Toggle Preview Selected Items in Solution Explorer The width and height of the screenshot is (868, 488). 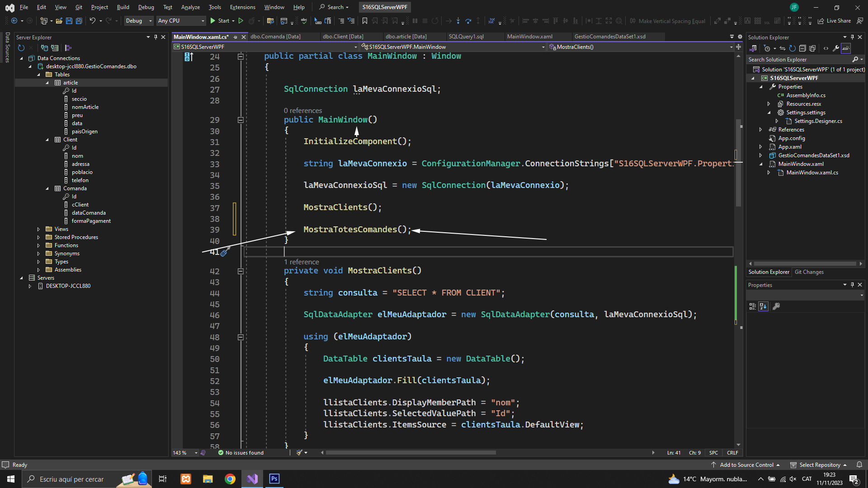point(846,48)
